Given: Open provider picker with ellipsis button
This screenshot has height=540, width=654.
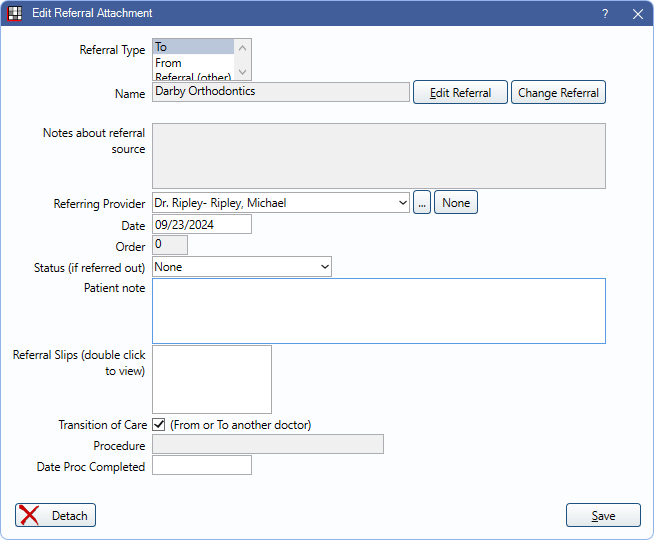Looking at the screenshot, I should [422, 203].
